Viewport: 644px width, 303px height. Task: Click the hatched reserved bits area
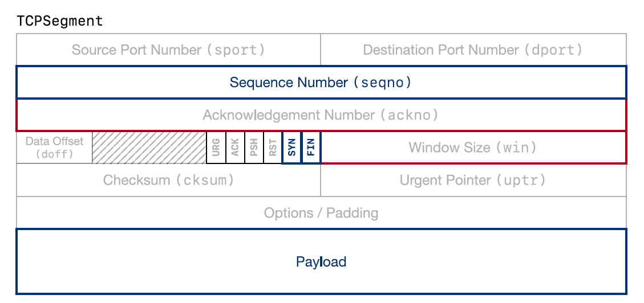pyautogui.click(x=149, y=148)
